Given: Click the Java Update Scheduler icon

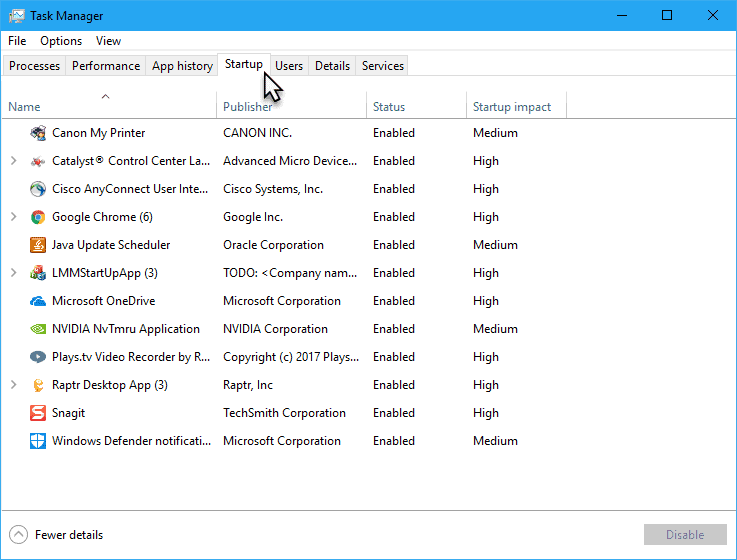Looking at the screenshot, I should coord(38,245).
